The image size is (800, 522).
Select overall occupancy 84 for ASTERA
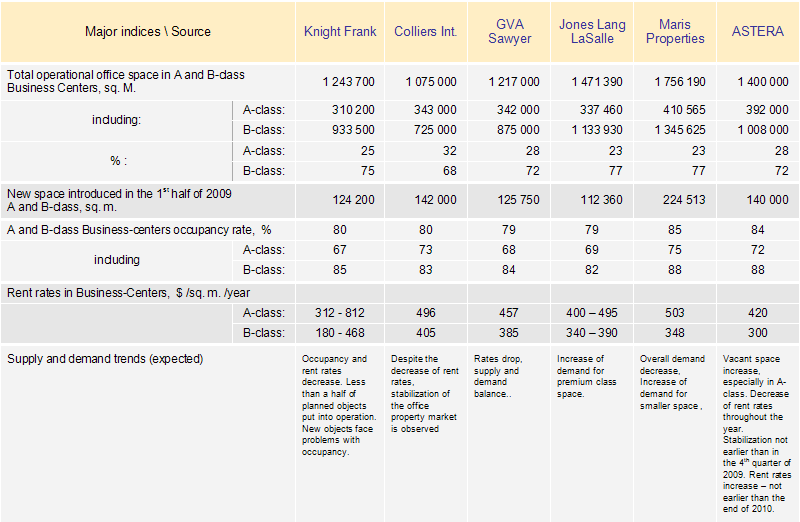pyautogui.click(x=758, y=230)
